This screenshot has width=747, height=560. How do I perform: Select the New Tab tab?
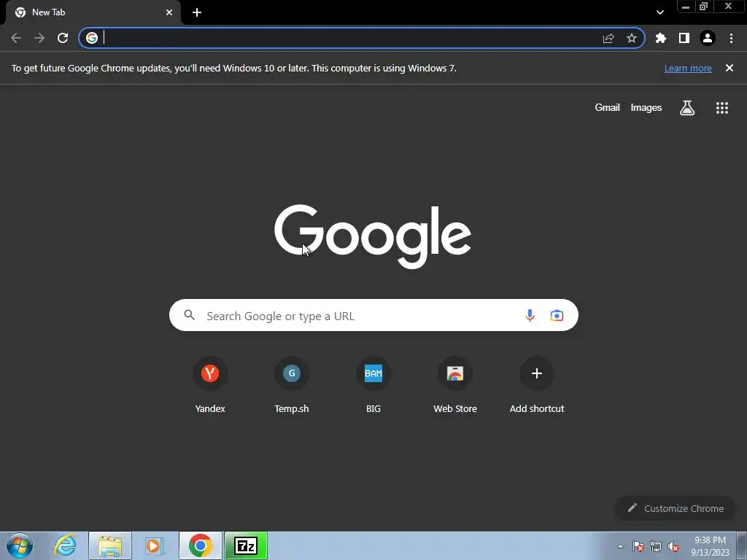coord(93,13)
